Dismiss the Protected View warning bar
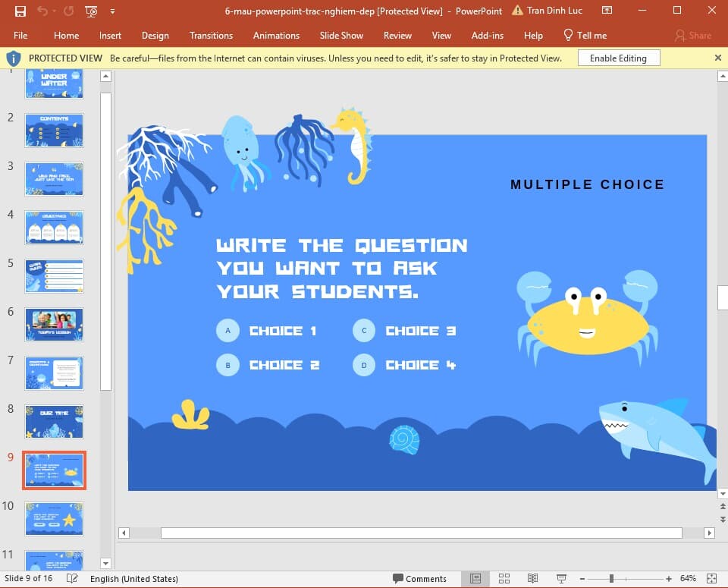 pyautogui.click(x=719, y=57)
